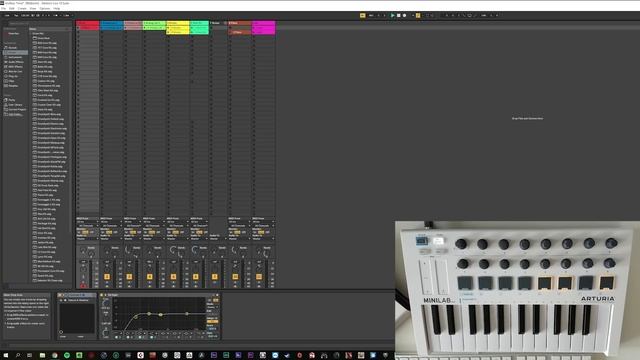Viewport: 640px width, 360px height.
Task: Select the Clips browser category
Action: 12,81
